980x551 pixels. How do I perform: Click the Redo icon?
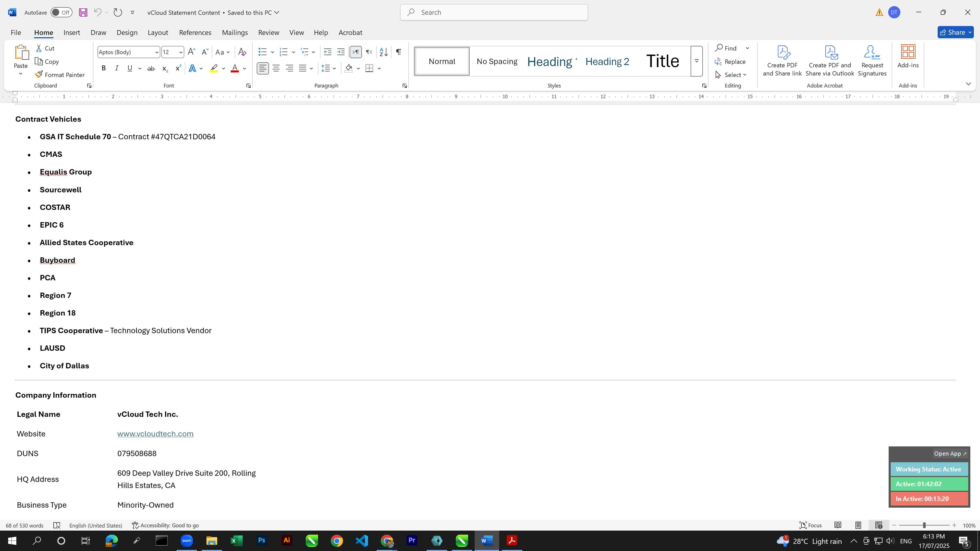pos(118,12)
